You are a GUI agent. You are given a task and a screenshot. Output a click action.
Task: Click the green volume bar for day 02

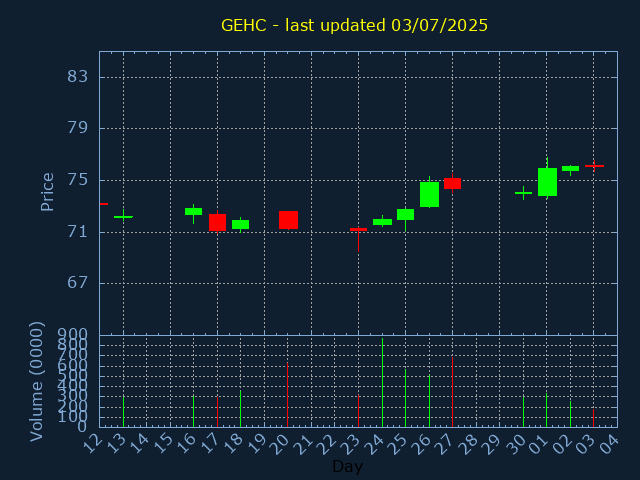point(570,414)
